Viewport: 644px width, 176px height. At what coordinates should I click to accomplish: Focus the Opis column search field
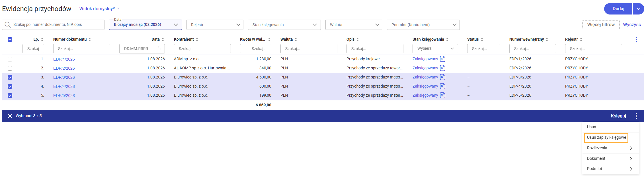[375, 49]
